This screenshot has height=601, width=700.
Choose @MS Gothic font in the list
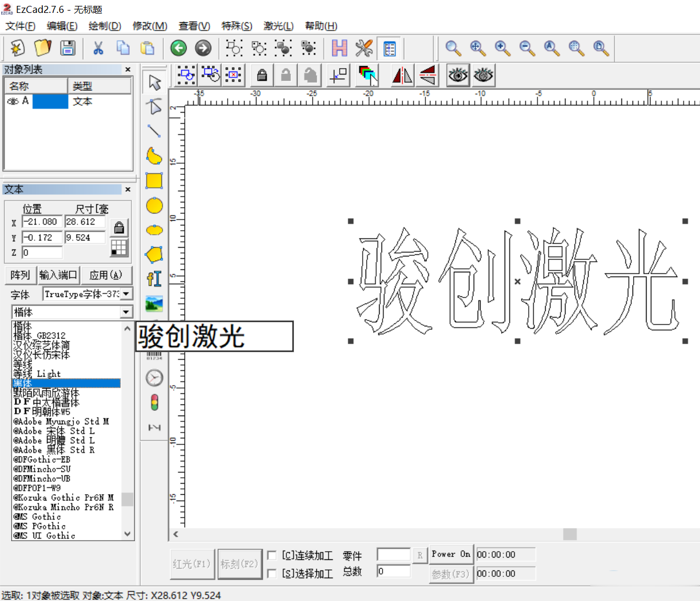tap(66, 516)
